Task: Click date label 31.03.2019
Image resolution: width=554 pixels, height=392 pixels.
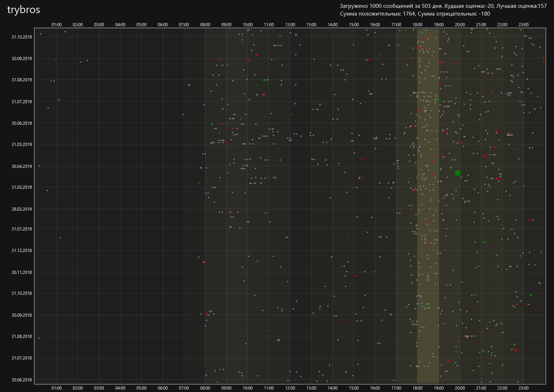Action: click(22, 187)
